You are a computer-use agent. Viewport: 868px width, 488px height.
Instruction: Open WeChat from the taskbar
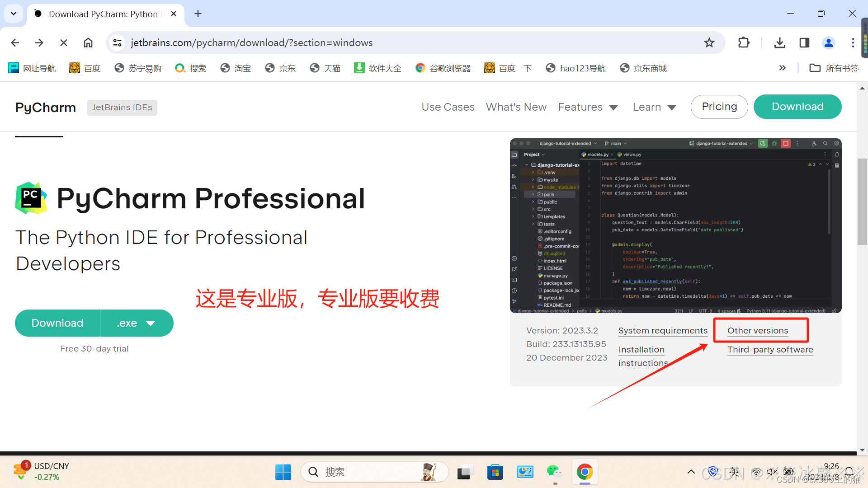pyautogui.click(x=554, y=472)
